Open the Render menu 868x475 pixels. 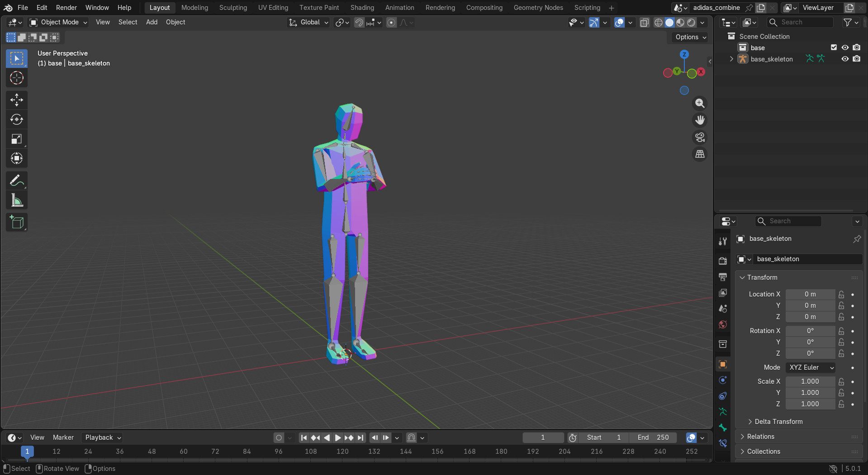(66, 8)
